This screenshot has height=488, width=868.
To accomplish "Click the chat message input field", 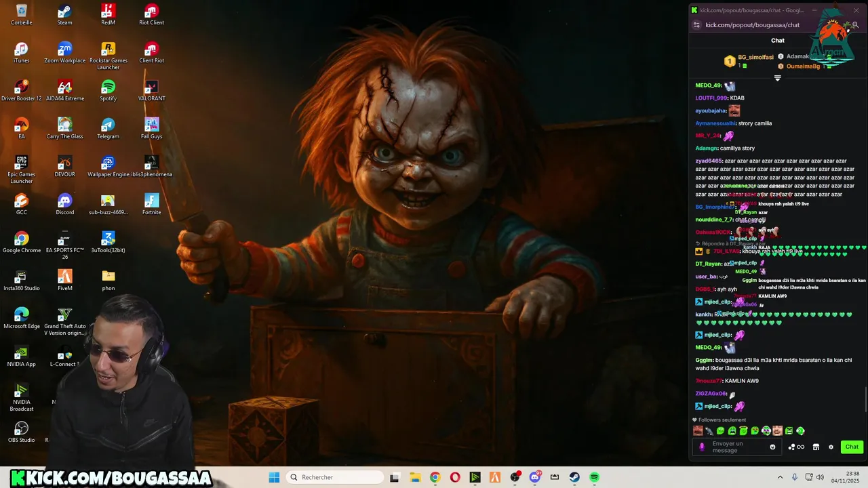I will [x=738, y=447].
